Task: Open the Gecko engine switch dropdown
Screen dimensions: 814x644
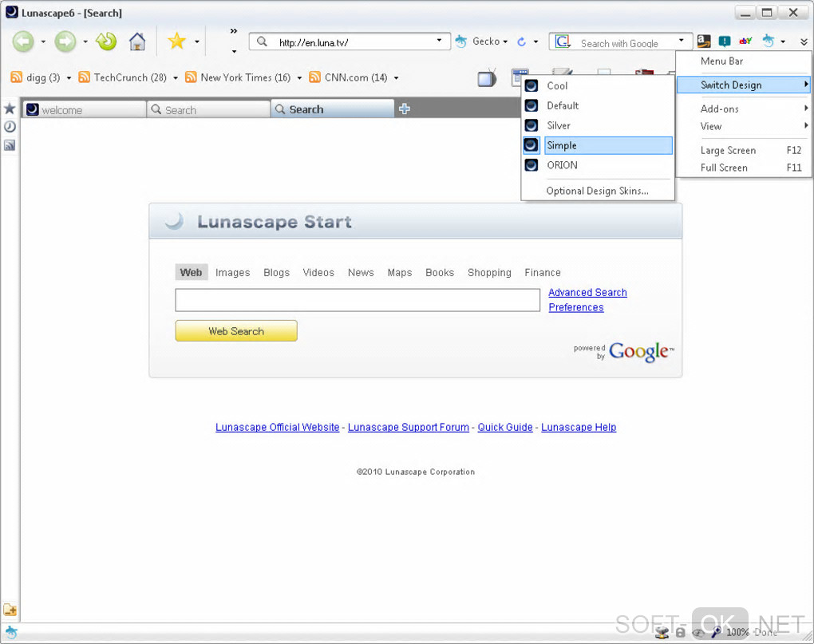Action: [505, 41]
